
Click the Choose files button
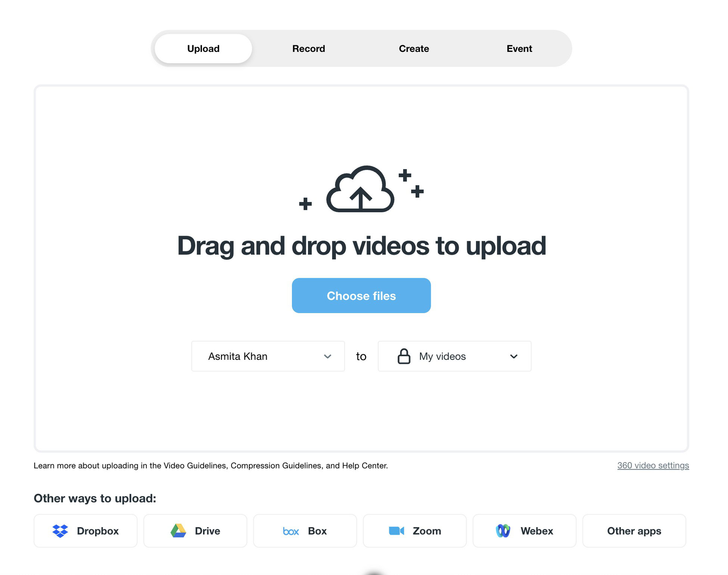pyautogui.click(x=361, y=295)
